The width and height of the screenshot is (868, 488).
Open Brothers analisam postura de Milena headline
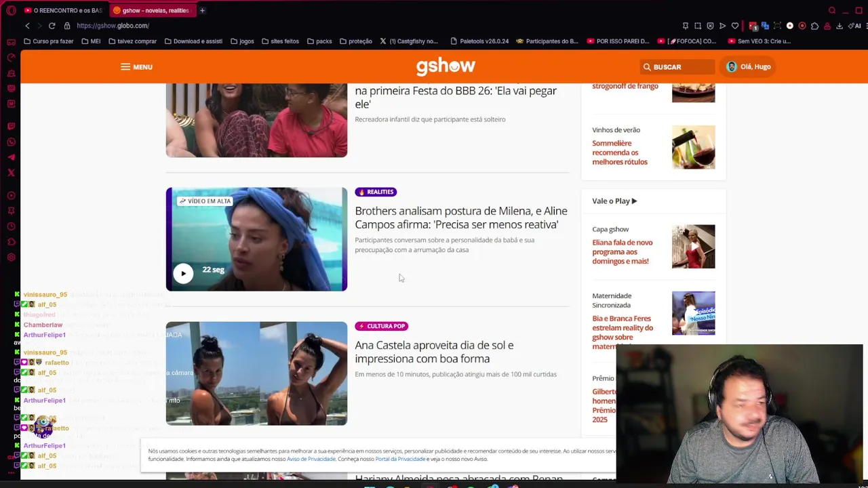click(461, 218)
